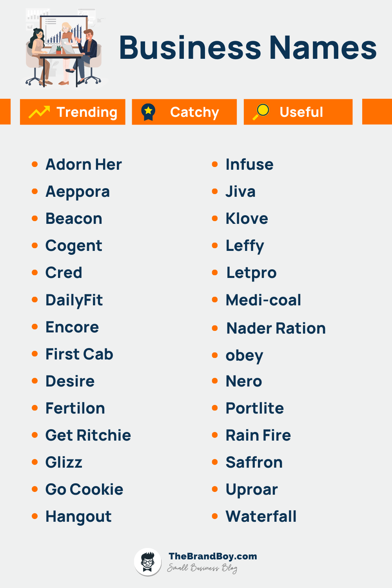Select the Waterfall name
392x588 pixels.
[261, 517]
